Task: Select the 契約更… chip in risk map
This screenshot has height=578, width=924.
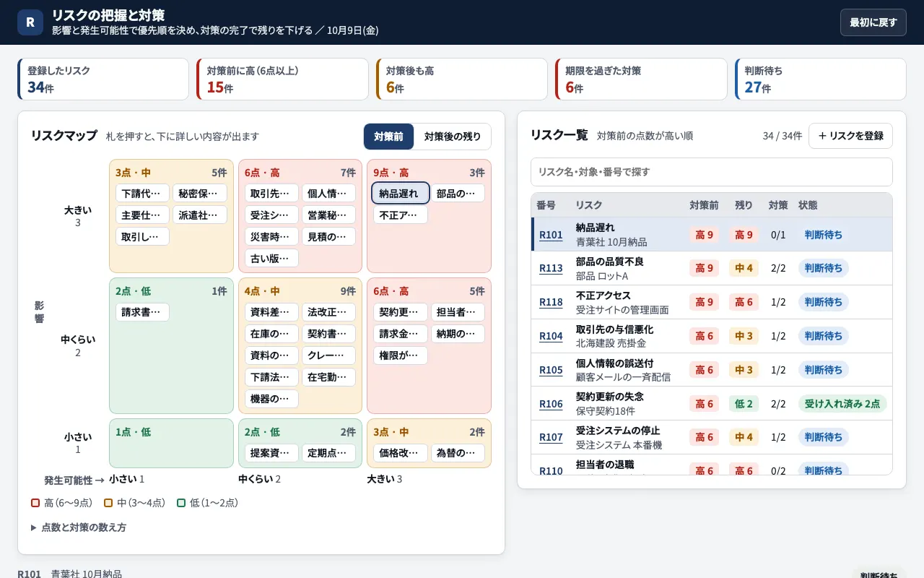Action: [x=401, y=312]
